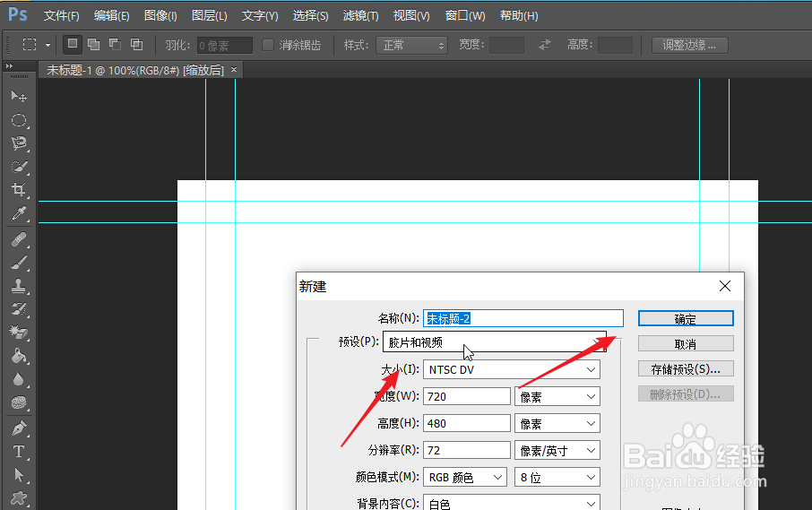Image resolution: width=812 pixels, height=510 pixels.
Task: Click the Intersect with Selection icon
Action: pyautogui.click(x=137, y=45)
